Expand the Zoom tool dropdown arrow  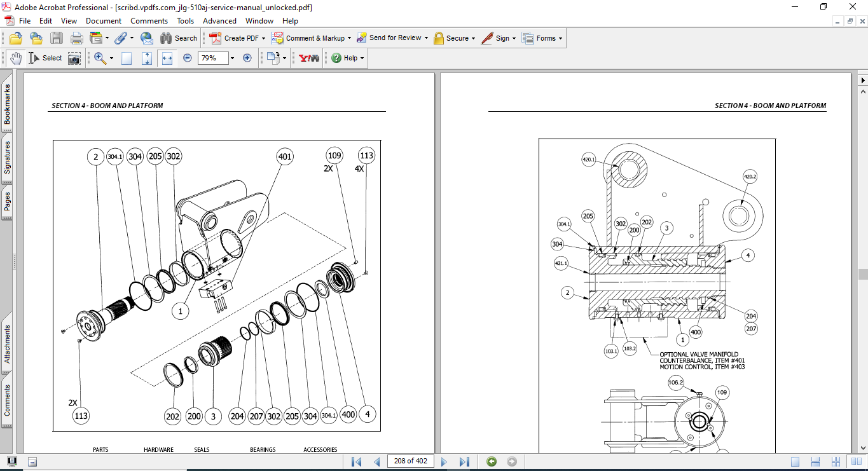point(111,58)
